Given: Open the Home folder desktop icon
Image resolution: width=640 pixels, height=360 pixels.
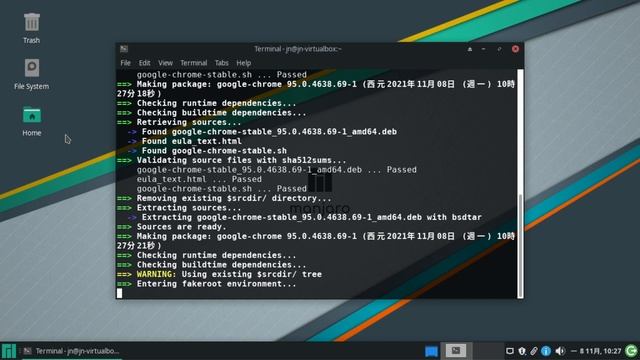Looking at the screenshot, I should [x=31, y=121].
